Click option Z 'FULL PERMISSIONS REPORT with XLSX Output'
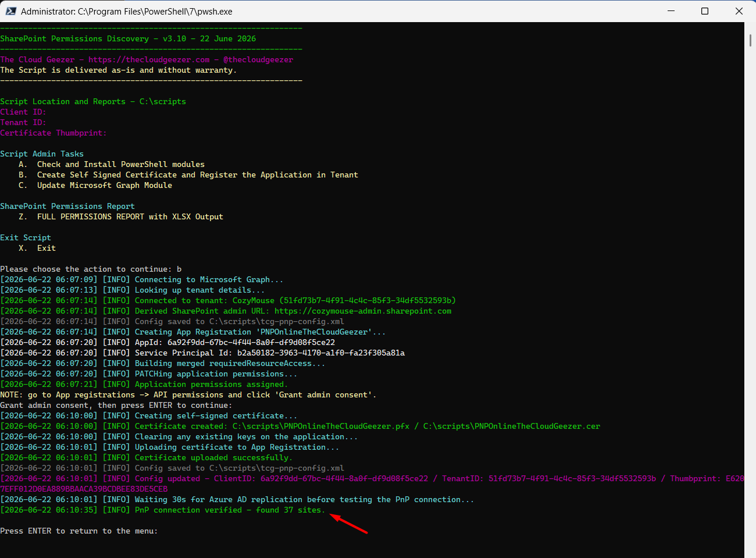Viewport: 756px width, 558px height. point(121,216)
